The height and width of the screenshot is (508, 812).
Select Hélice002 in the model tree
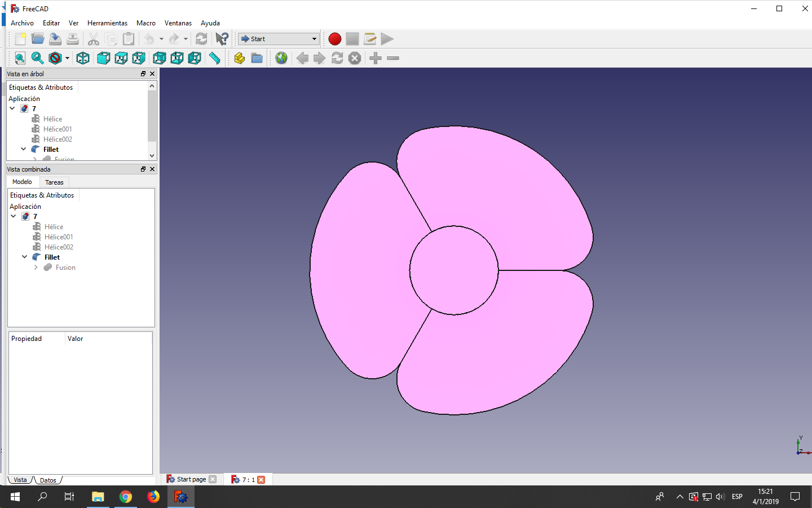click(58, 247)
